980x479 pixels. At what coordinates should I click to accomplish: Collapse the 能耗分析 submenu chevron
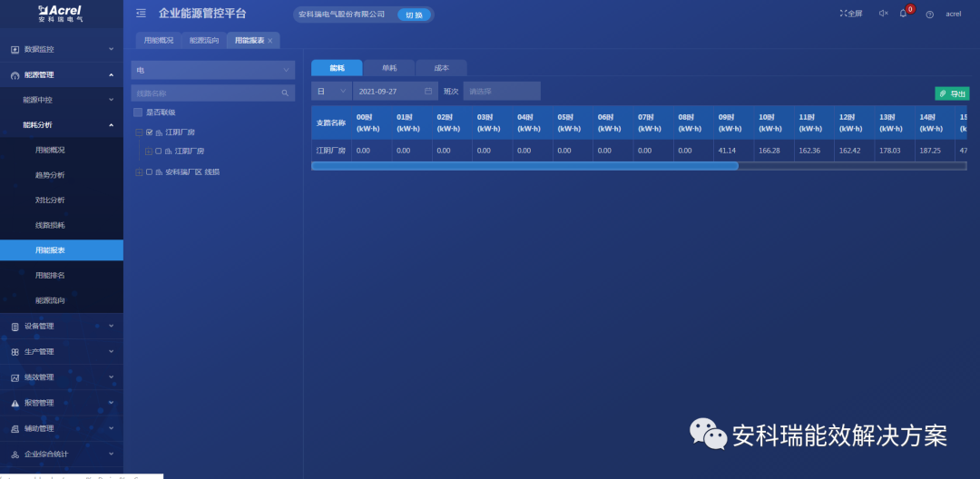(112, 125)
